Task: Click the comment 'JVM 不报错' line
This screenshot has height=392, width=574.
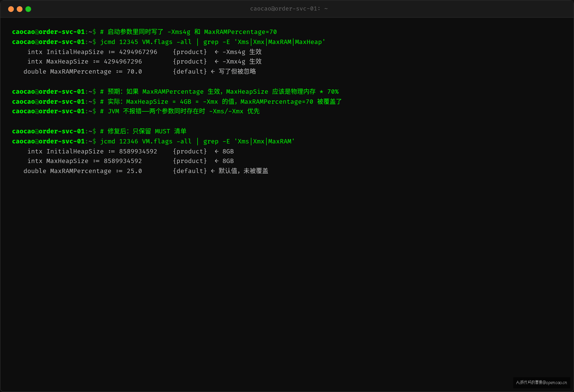Action: tap(180, 111)
